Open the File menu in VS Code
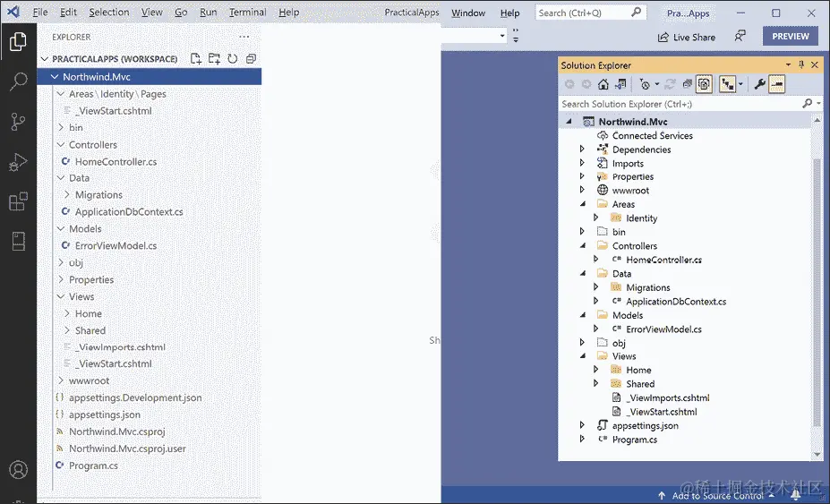 [40, 13]
